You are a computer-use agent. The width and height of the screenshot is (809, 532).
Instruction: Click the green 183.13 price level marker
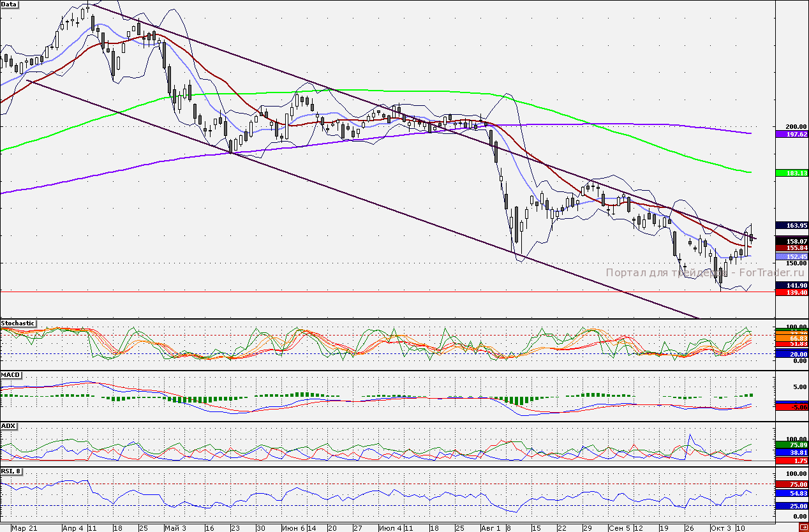pyautogui.click(x=792, y=172)
